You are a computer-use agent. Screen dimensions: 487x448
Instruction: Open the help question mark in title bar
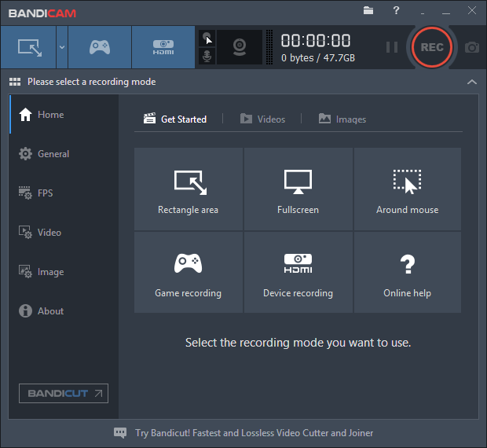[x=396, y=10]
